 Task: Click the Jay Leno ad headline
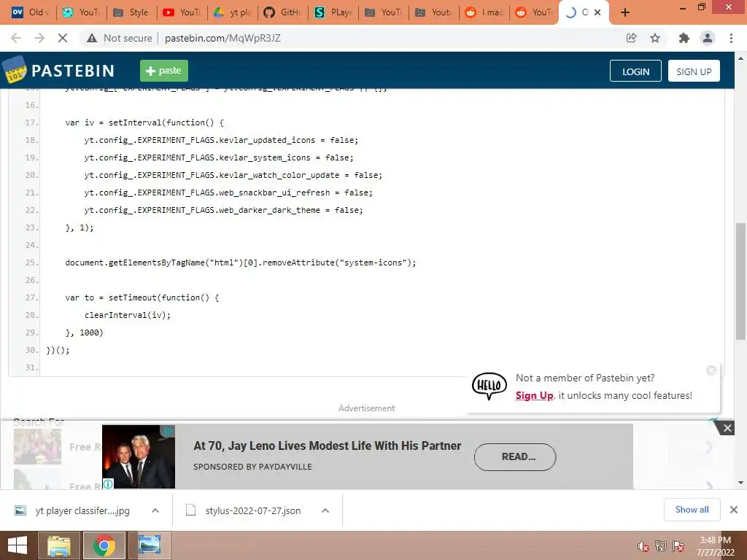pos(328,446)
